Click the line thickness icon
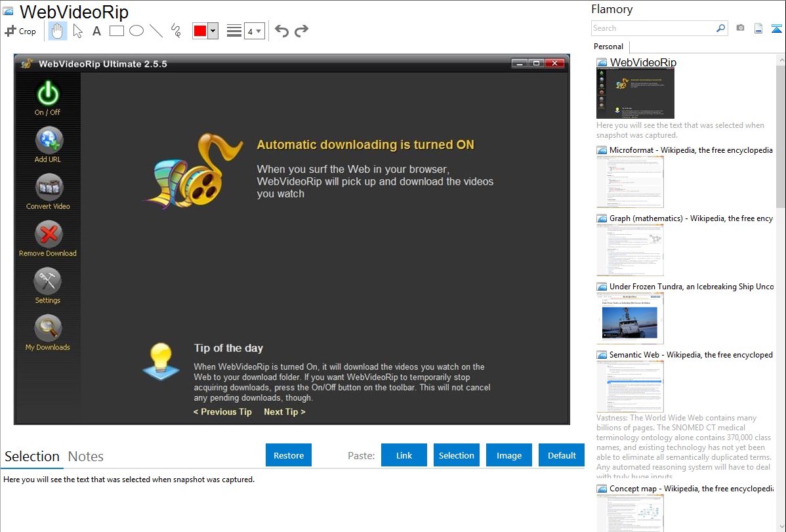The height and width of the screenshot is (532, 786). 234,31
